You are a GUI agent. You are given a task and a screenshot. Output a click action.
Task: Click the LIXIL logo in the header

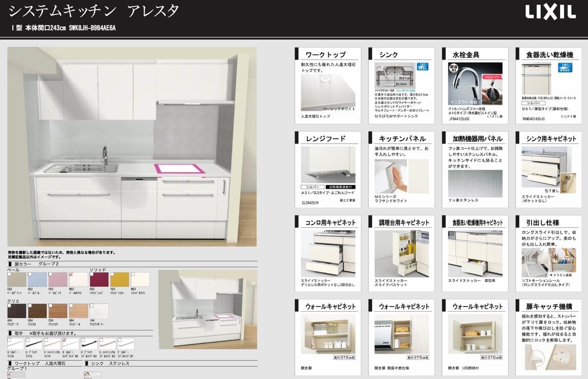pos(551,12)
